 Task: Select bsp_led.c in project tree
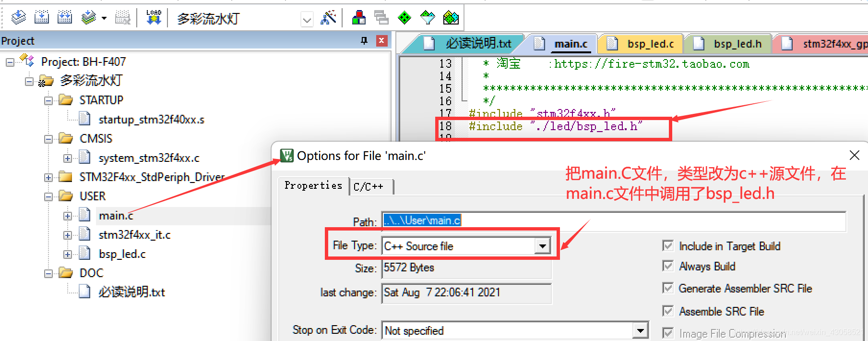tap(122, 254)
